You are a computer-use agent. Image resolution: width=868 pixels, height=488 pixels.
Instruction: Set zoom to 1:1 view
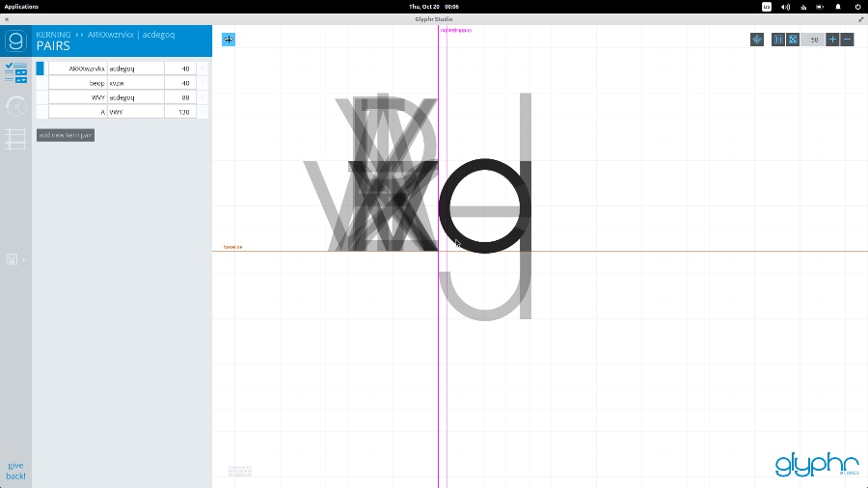778,40
